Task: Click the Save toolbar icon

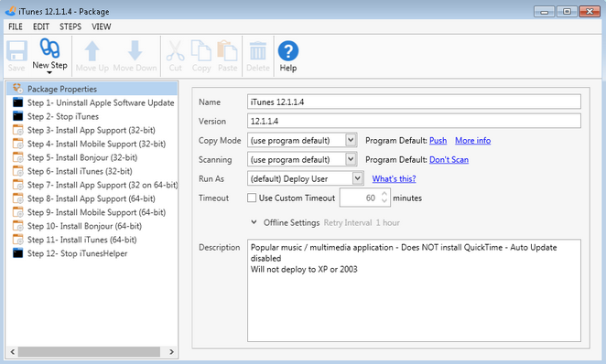Action: pos(16,51)
